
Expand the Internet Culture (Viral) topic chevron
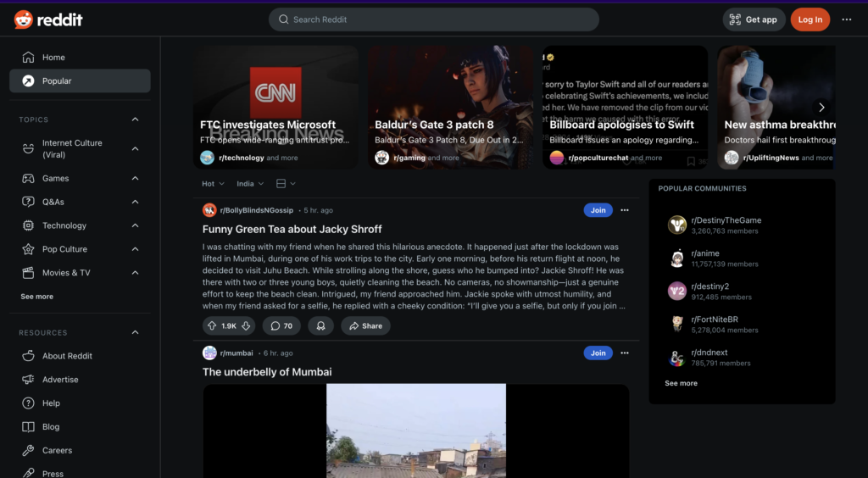pos(135,149)
